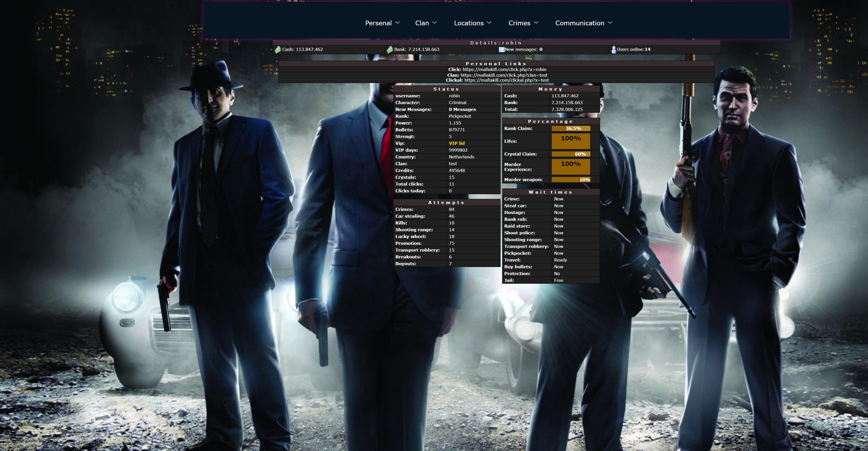This screenshot has width=868, height=451.
Task: Follow the Clan click link URL
Action: point(504,75)
